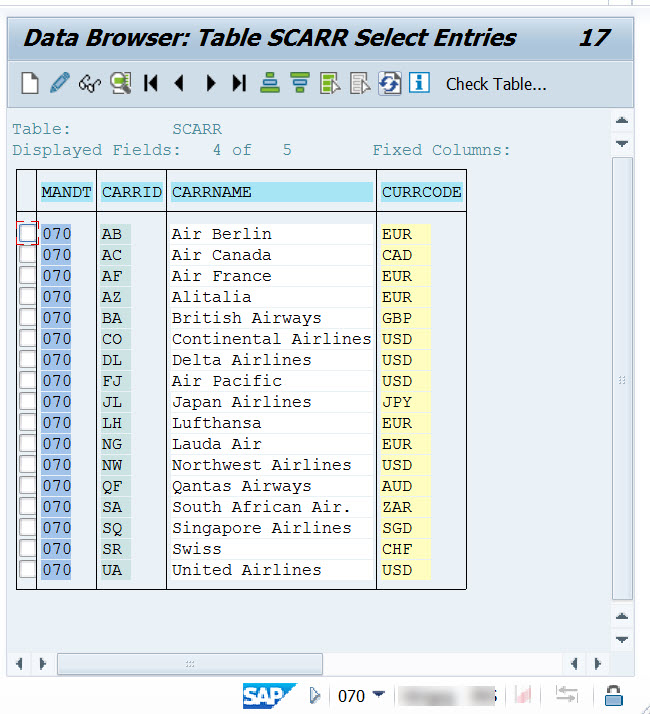Select the CURRCODE column header
Screen dimensions: 650x714
click(421, 192)
